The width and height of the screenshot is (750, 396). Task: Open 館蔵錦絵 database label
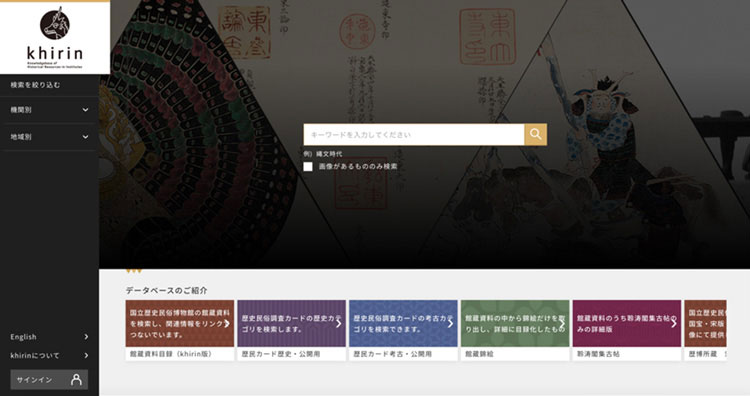tap(480, 354)
